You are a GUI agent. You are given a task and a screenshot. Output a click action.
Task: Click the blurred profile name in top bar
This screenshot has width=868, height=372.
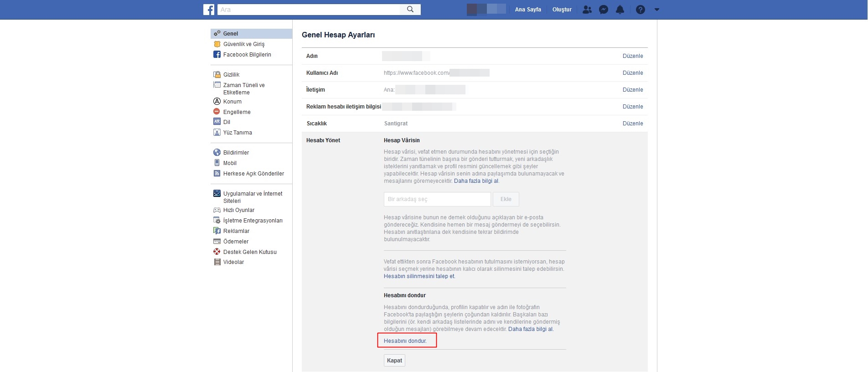coord(486,10)
